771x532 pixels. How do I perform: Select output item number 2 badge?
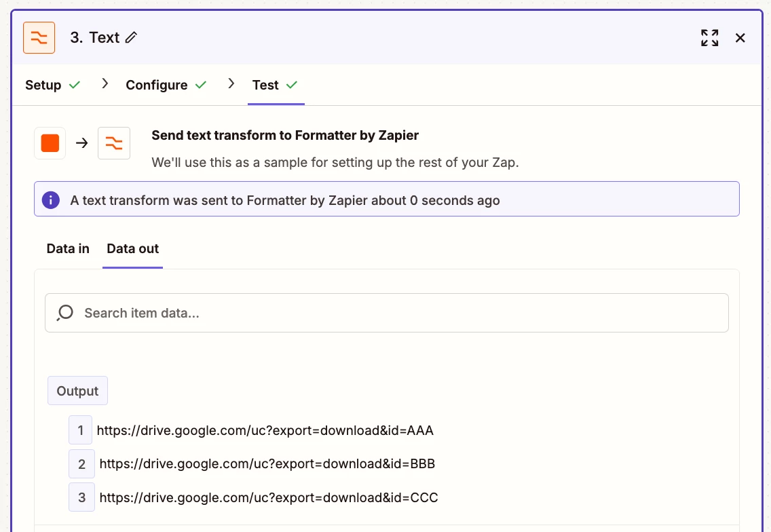click(x=81, y=463)
